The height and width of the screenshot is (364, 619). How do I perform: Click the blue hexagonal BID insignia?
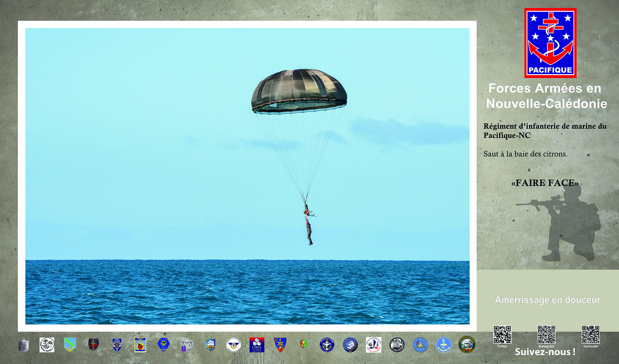click(163, 345)
